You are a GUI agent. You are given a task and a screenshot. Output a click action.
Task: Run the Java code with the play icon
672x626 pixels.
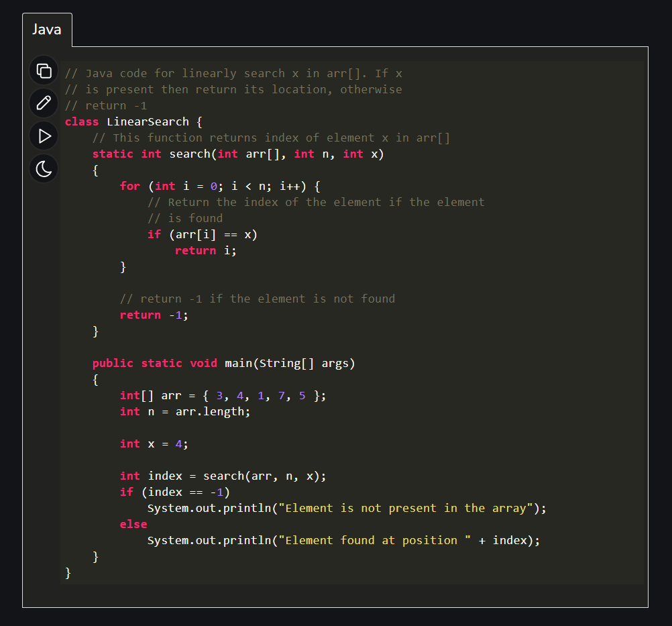[44, 136]
